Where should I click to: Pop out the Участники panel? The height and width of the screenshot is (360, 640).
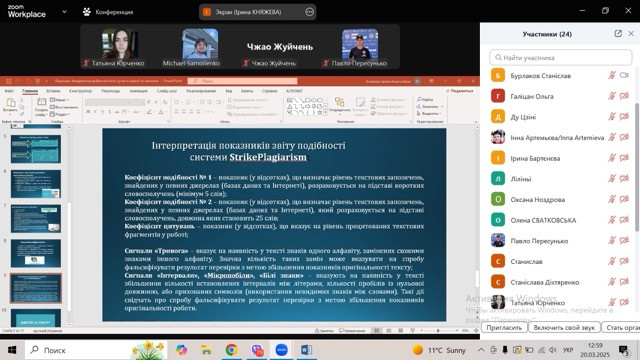(618, 34)
